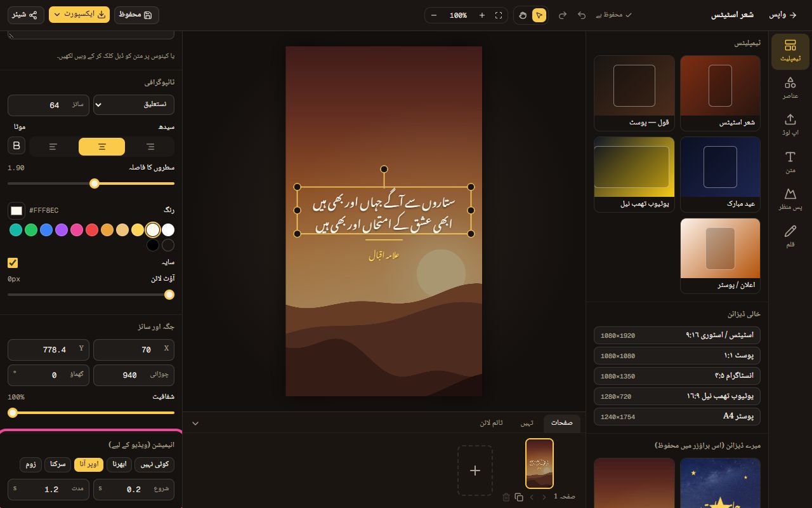Add a new page with plus box
This screenshot has width=812, height=508.
(475, 471)
